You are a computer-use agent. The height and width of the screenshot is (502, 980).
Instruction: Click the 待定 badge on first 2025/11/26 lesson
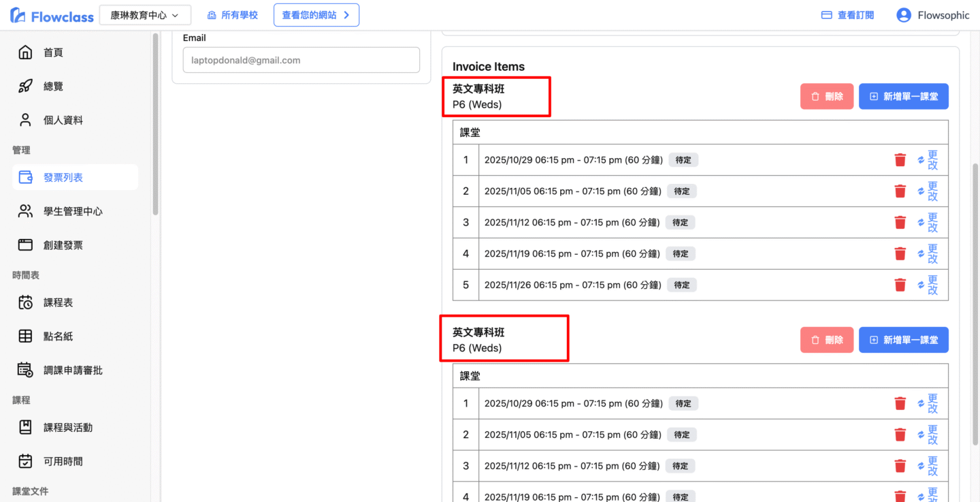click(681, 285)
